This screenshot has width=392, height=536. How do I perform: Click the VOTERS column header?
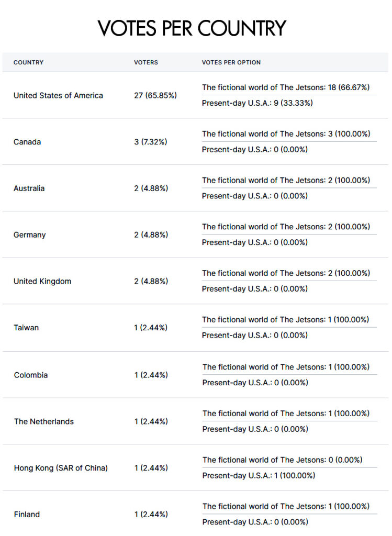click(146, 62)
